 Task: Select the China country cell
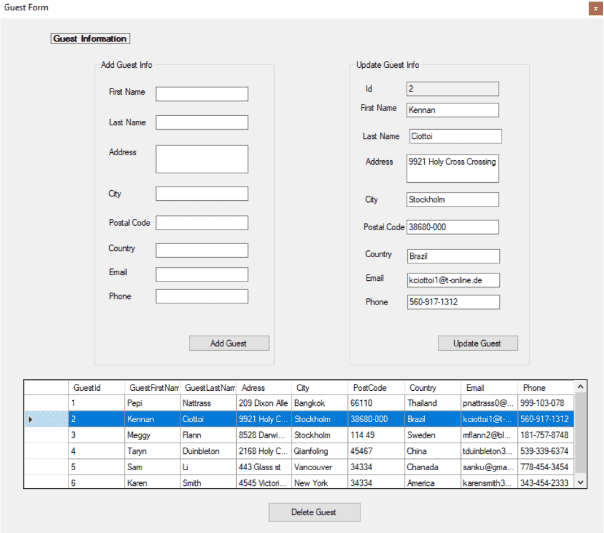pyautogui.click(x=432, y=451)
